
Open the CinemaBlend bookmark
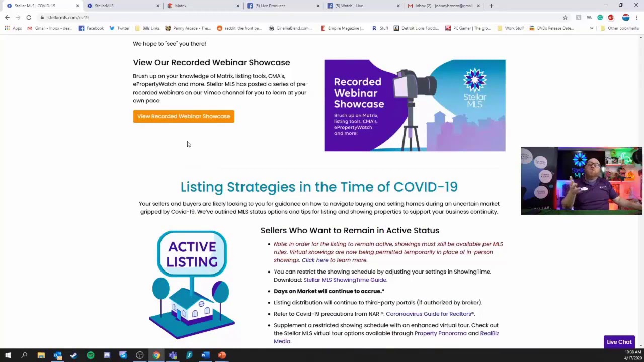[x=291, y=28]
